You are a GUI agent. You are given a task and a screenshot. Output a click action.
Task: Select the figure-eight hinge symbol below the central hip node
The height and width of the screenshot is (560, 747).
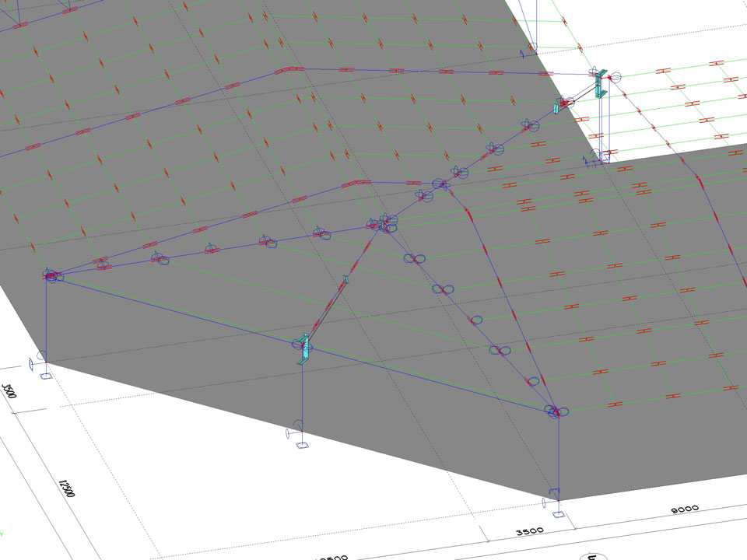(x=413, y=259)
